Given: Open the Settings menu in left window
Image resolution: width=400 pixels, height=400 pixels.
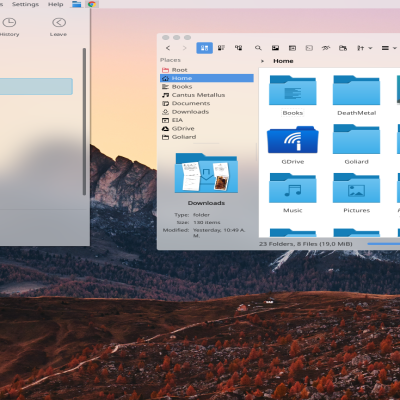Looking at the screenshot, I should (x=25, y=4).
